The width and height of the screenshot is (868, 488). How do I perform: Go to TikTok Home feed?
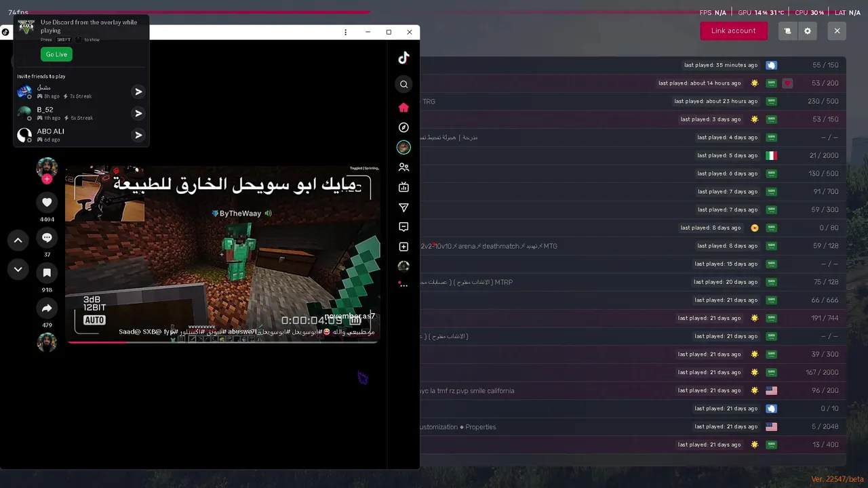[403, 107]
